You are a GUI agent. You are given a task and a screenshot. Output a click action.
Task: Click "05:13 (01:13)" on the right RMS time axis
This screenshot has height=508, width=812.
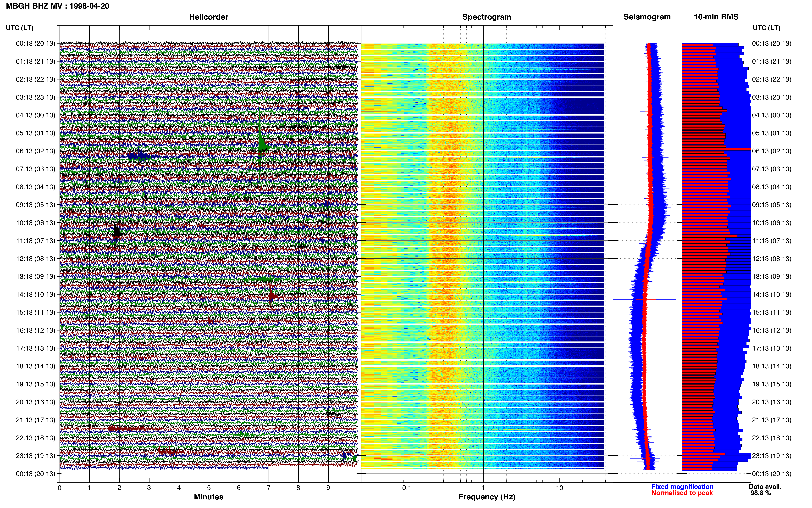[772, 133]
